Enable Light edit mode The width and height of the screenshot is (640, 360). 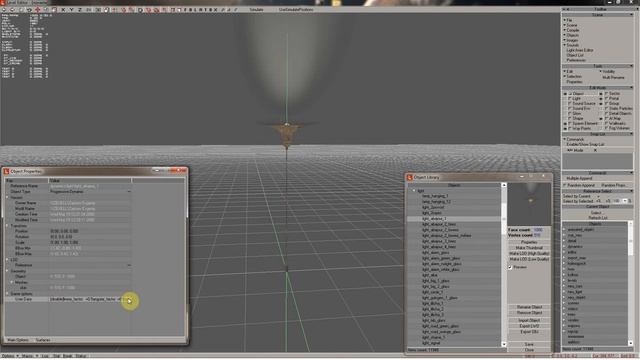click(575, 98)
